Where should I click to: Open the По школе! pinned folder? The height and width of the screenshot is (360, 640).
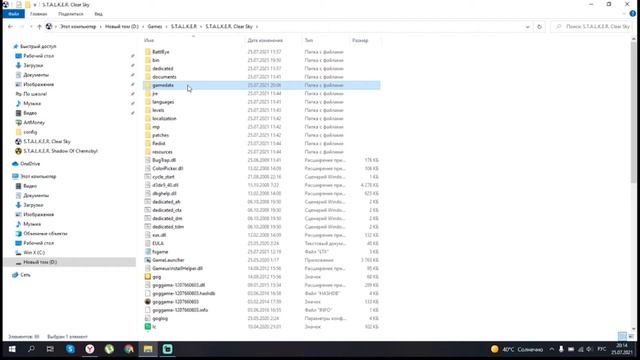coord(35,94)
